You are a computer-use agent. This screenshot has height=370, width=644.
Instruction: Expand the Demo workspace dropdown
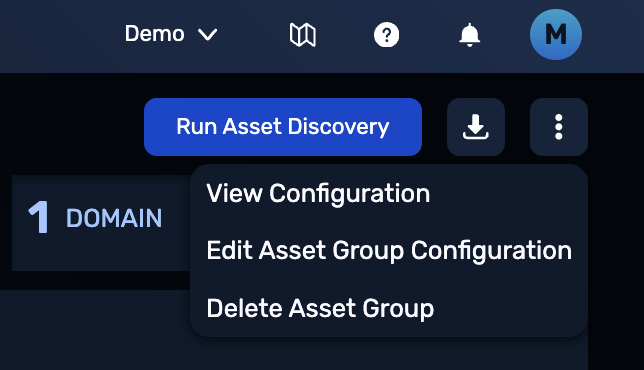(x=171, y=34)
